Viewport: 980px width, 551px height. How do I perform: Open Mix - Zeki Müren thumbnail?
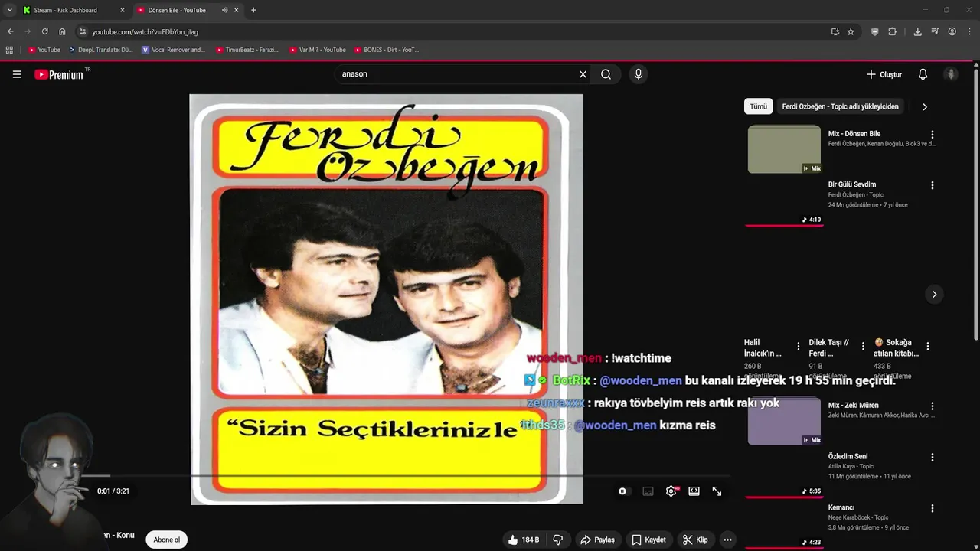[x=784, y=421]
